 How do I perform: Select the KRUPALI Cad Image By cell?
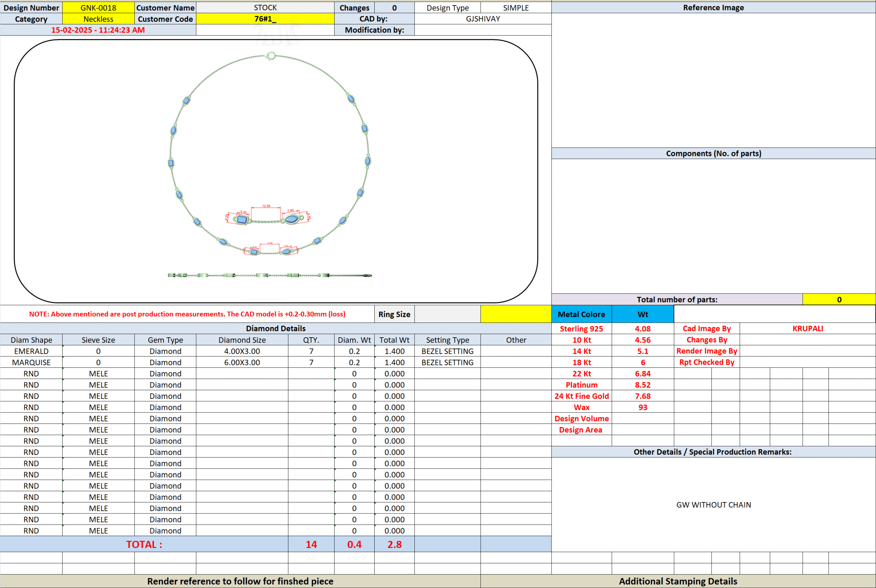tap(807, 328)
